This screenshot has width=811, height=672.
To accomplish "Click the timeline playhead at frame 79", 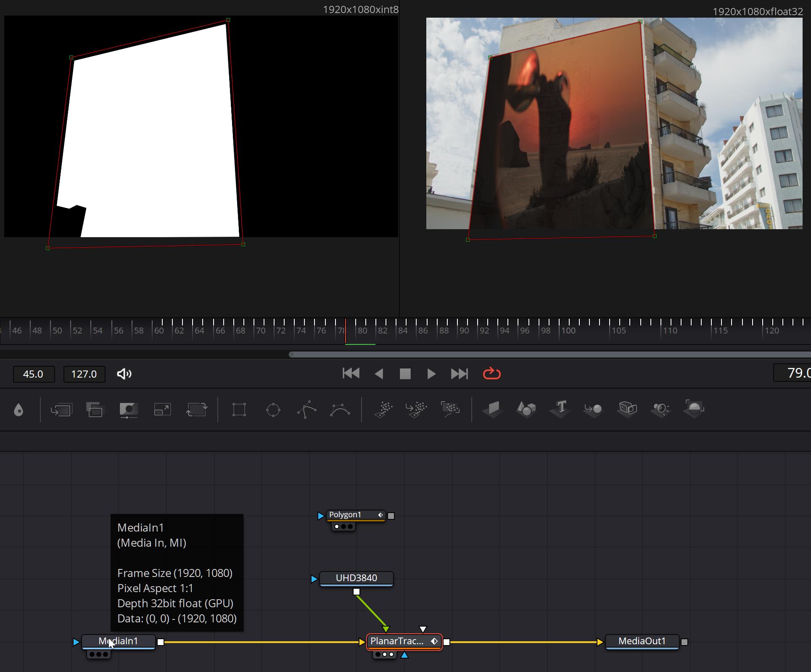I will 346,331.
